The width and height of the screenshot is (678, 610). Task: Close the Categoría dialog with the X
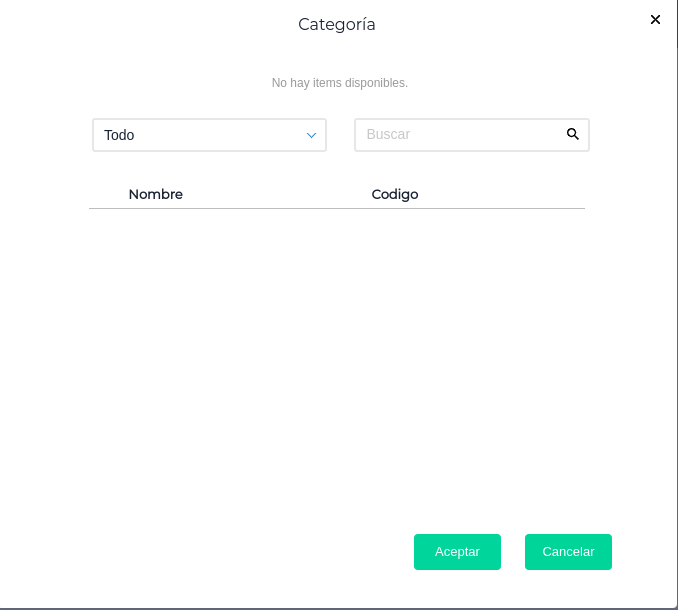tap(655, 20)
